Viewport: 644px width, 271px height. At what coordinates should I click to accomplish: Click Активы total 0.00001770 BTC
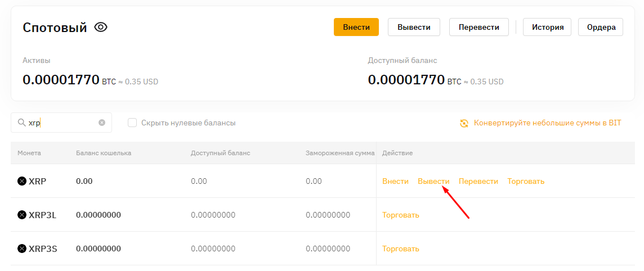(69, 79)
